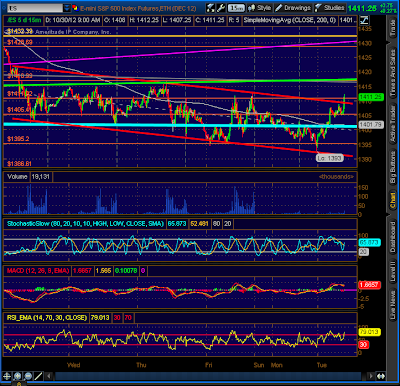400x386 pixels.
Task: Click the wrench chart settings icon
Action: click(x=221, y=8)
